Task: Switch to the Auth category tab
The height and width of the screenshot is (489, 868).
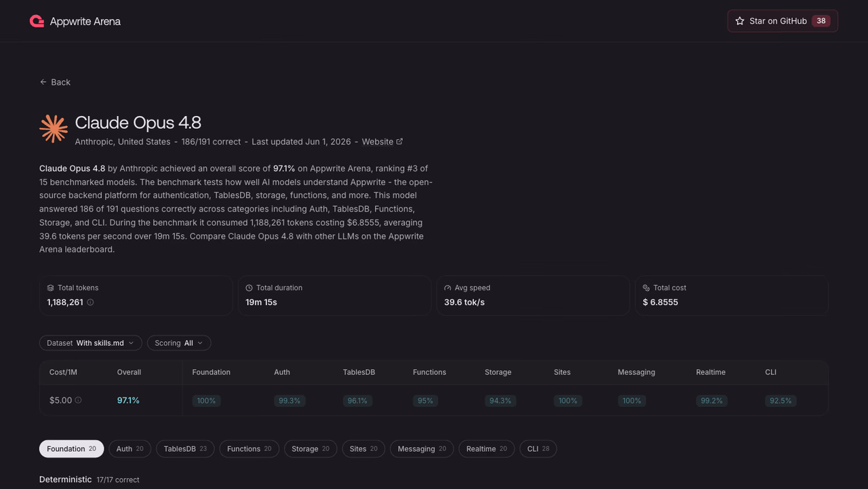Action: pos(130,449)
